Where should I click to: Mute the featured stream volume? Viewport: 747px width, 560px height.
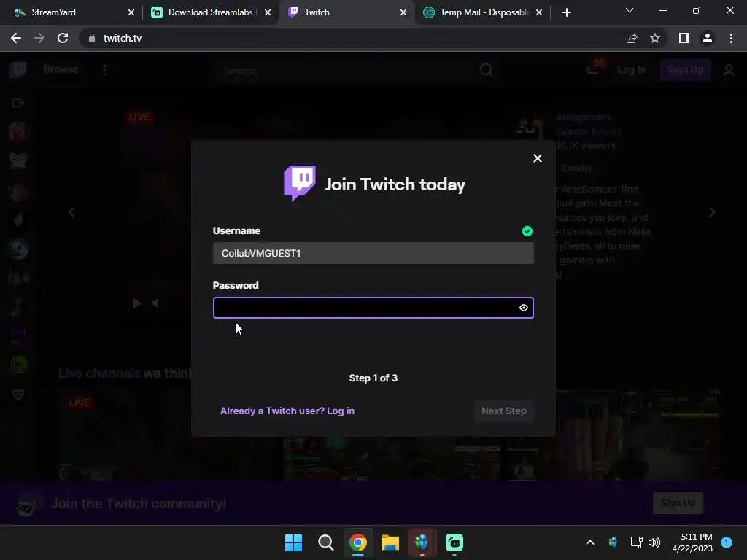156,303
